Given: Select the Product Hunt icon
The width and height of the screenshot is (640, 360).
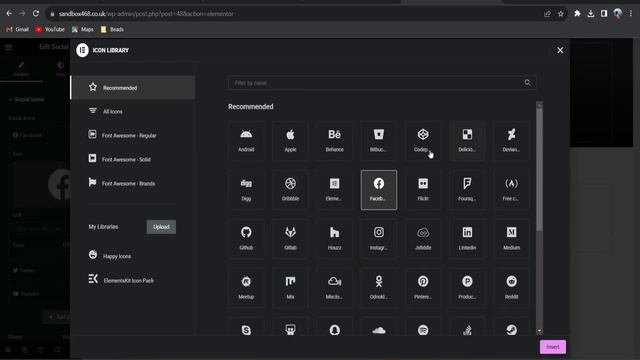Looking at the screenshot, I should (x=467, y=288).
